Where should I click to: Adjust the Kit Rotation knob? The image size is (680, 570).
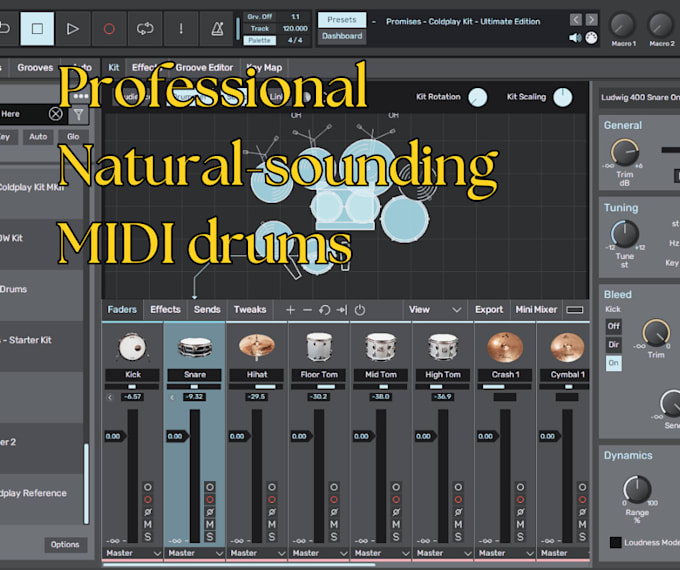(477, 97)
